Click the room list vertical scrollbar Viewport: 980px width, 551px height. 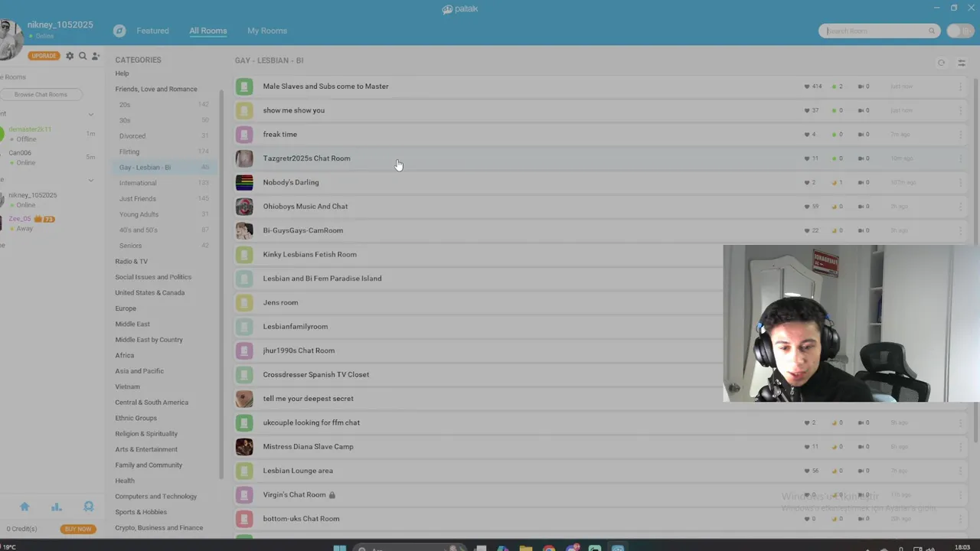(x=976, y=260)
